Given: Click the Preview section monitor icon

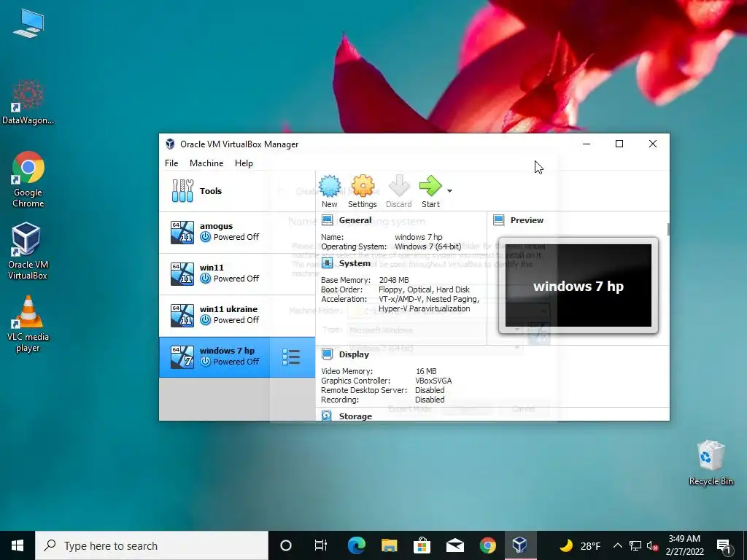Looking at the screenshot, I should click(x=499, y=220).
